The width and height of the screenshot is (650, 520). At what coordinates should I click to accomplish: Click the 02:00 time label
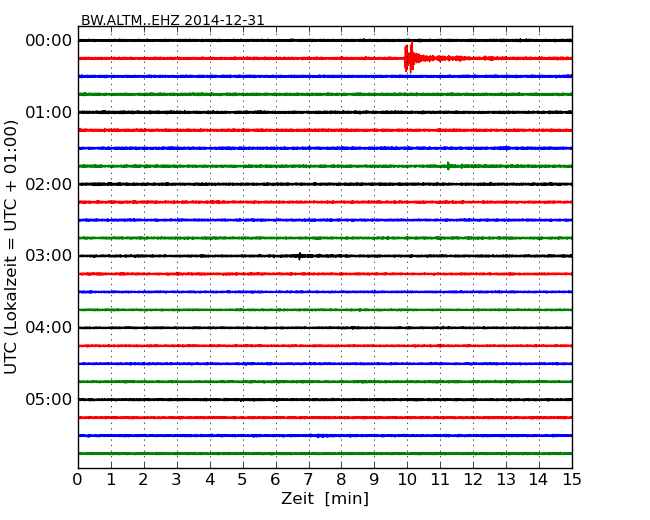(x=49, y=184)
